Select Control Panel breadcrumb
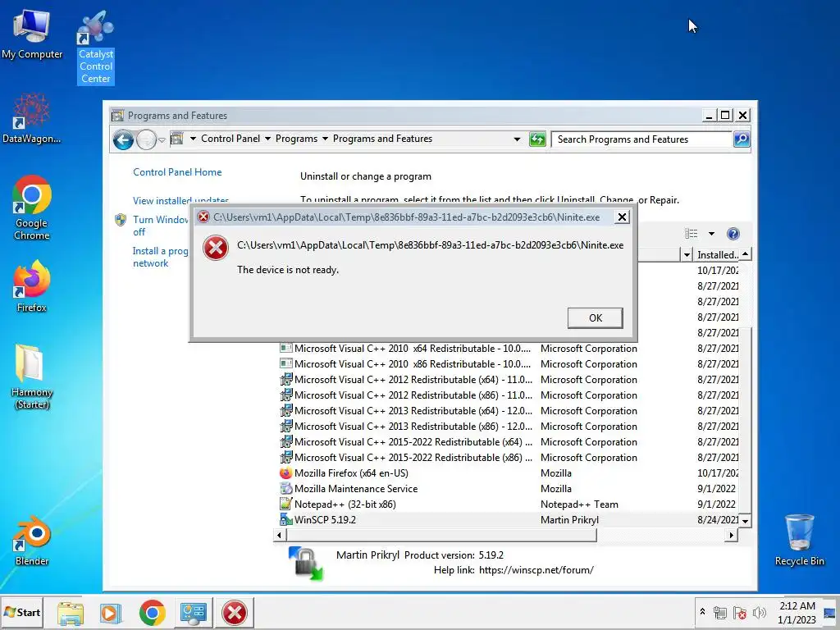840x630 pixels. [231, 139]
